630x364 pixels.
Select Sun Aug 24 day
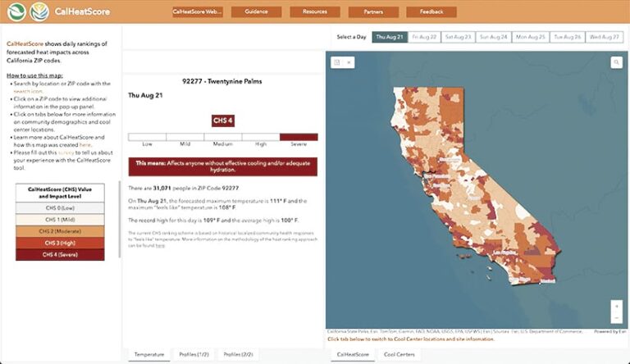coord(493,37)
